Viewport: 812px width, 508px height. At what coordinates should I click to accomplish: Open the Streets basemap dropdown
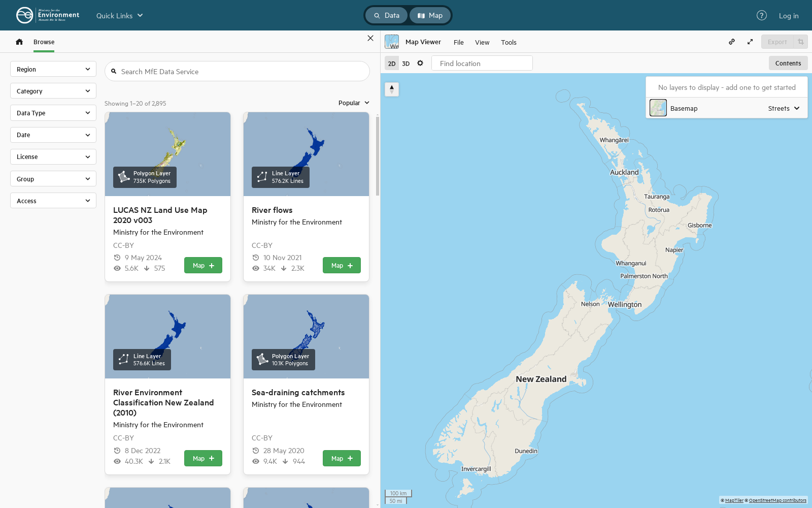pos(784,108)
